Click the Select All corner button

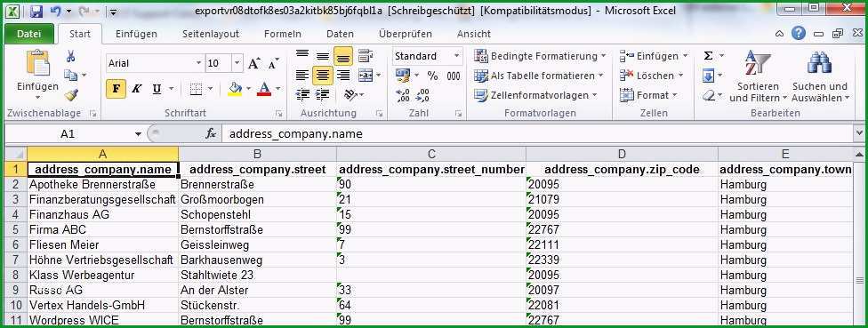[15, 155]
